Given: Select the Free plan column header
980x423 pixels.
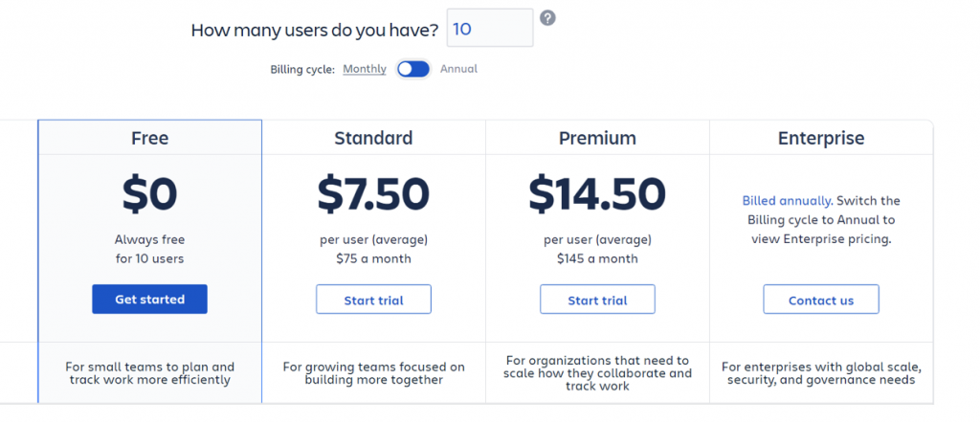Looking at the screenshot, I should tap(149, 138).
